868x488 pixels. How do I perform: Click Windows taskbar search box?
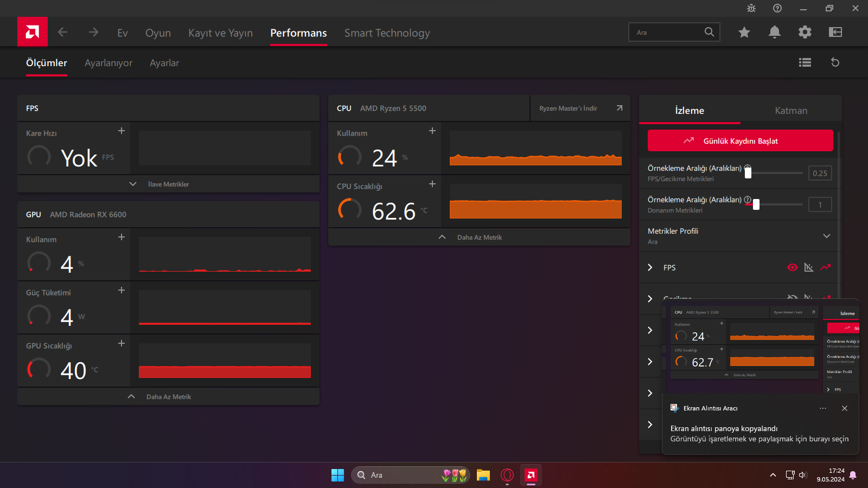411,475
